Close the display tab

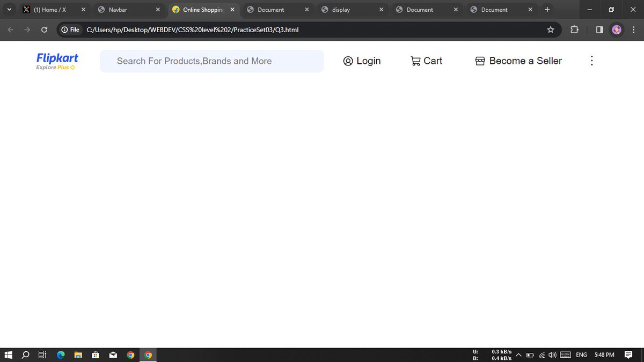(381, 10)
